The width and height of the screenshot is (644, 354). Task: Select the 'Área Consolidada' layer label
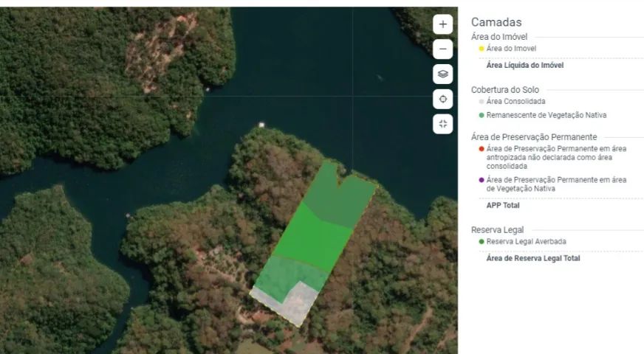[515, 101]
